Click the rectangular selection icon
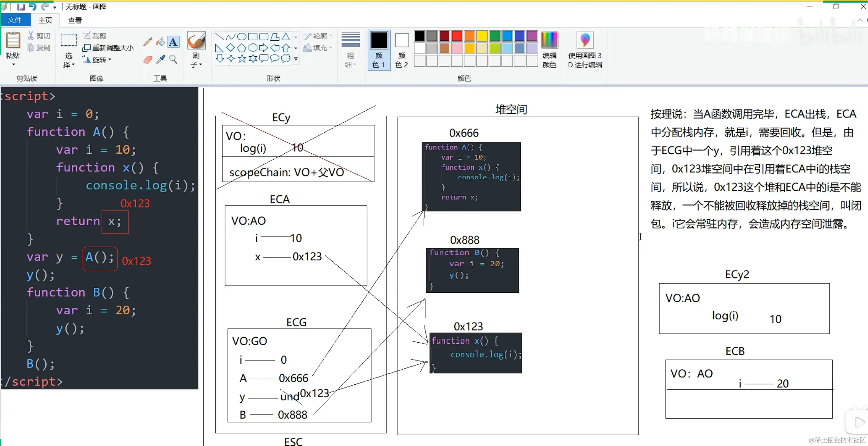 69,40
